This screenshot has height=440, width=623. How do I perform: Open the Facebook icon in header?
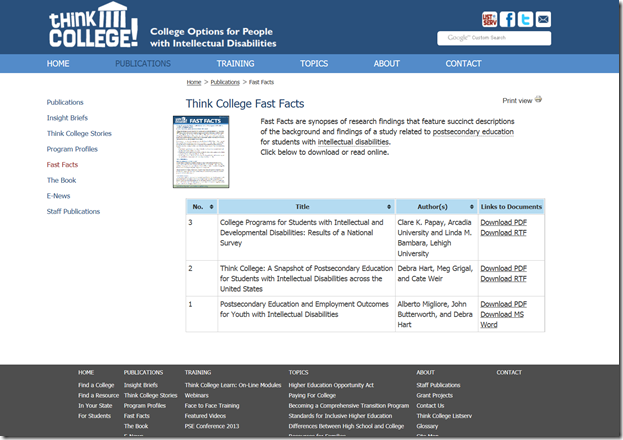click(x=507, y=19)
